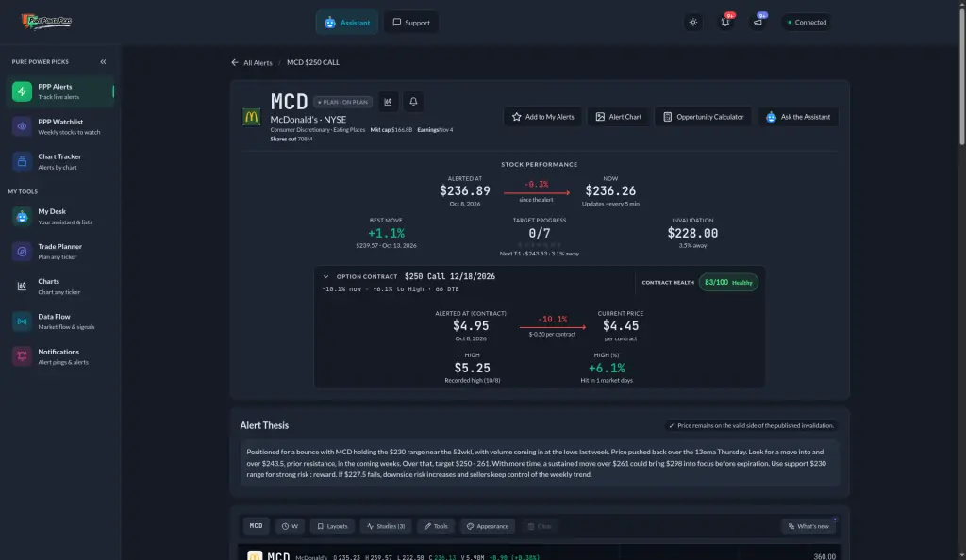Click the target progress 0/7 dots
This screenshot has width=966, height=560.
[539, 245]
